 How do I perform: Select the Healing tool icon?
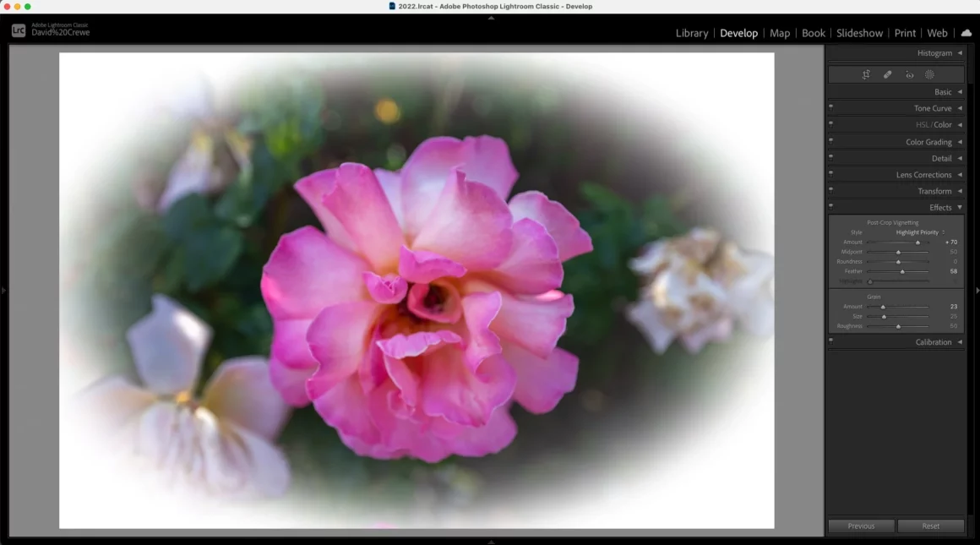coord(887,74)
